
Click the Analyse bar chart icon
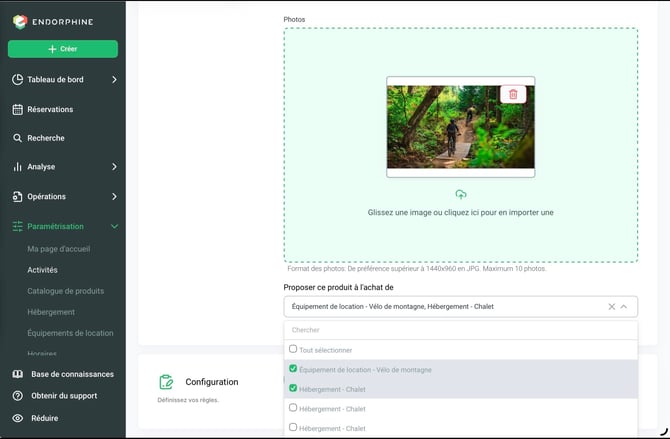coord(18,167)
